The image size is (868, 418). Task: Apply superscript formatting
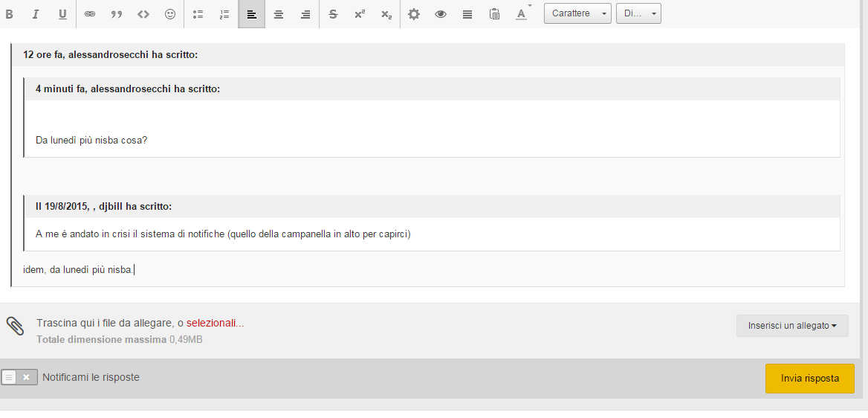click(360, 14)
